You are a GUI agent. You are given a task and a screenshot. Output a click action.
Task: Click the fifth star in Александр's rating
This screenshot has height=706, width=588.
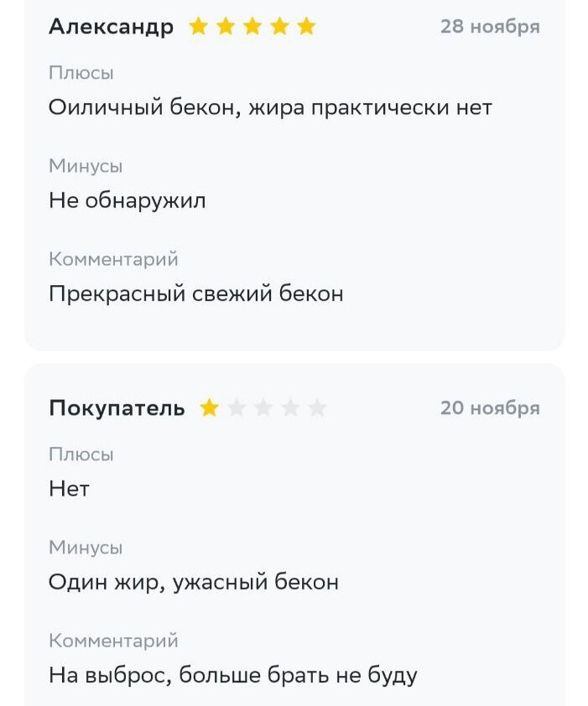tap(306, 26)
